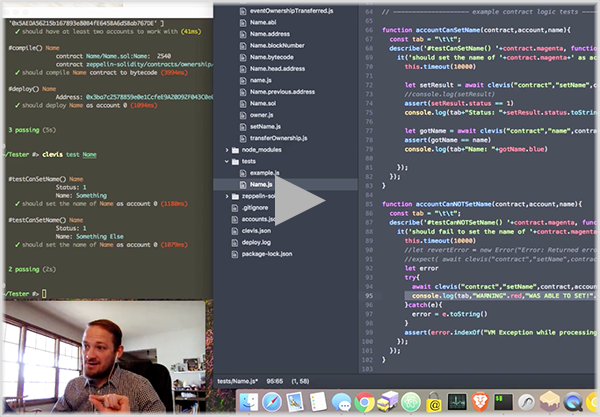
Task: Click line number 66 in the gutter
Action: point(368,30)
